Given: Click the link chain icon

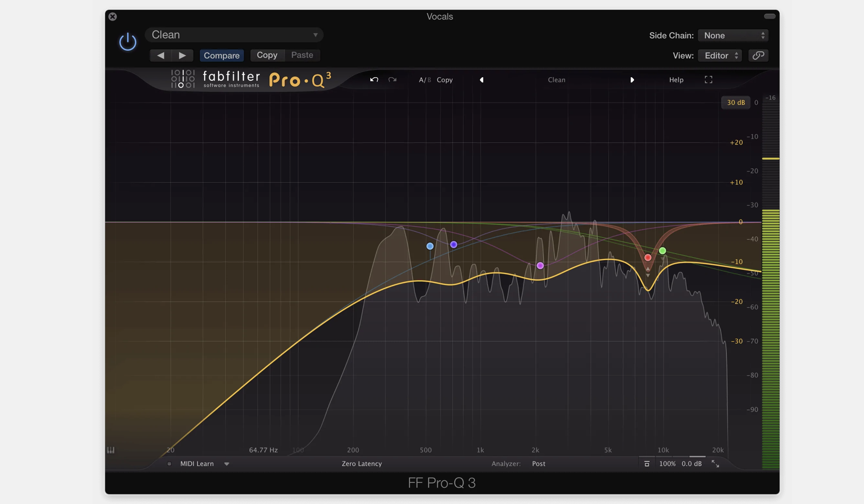Looking at the screenshot, I should [758, 55].
